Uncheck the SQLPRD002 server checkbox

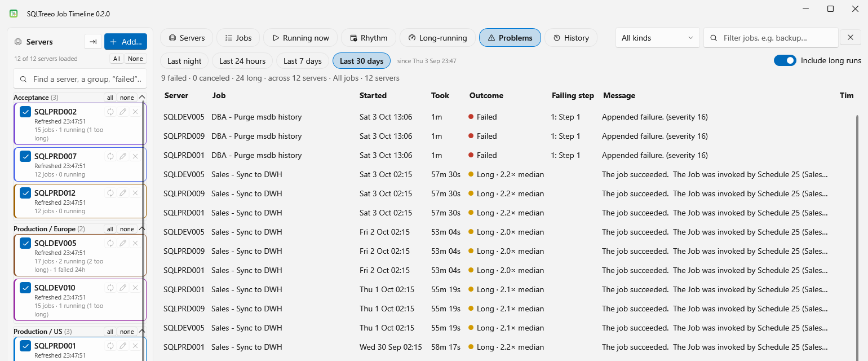(25, 112)
